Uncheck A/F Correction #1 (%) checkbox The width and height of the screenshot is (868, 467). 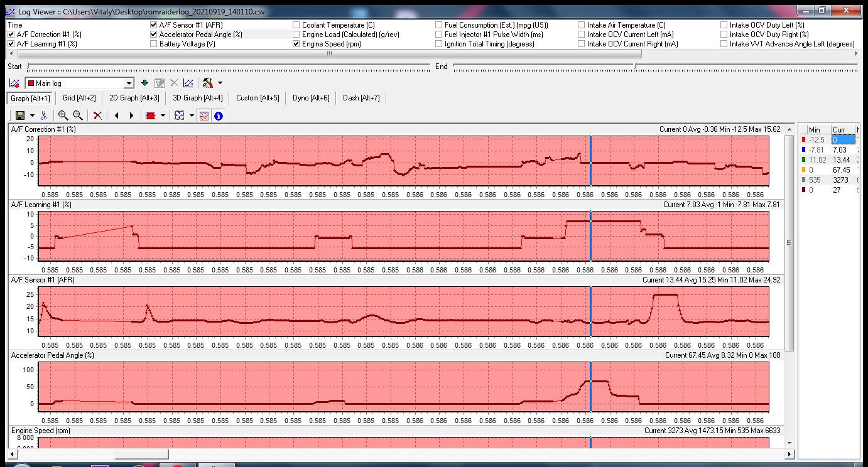(x=11, y=35)
